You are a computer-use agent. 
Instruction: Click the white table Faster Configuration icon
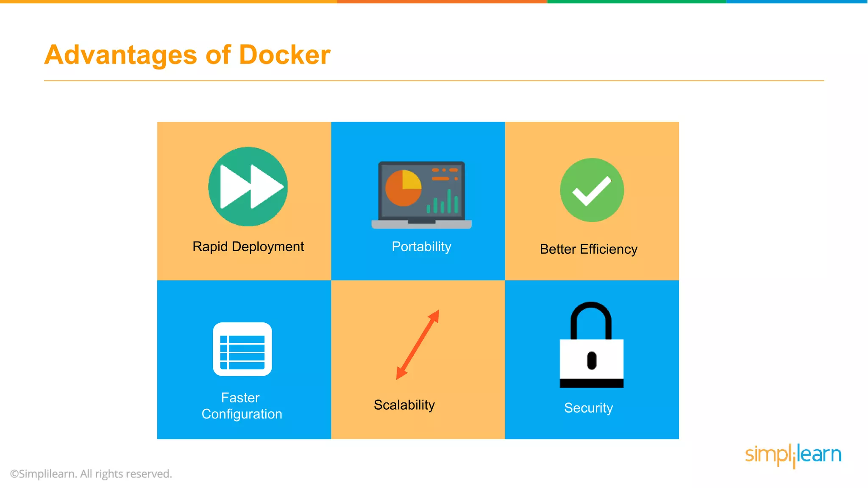[242, 349]
